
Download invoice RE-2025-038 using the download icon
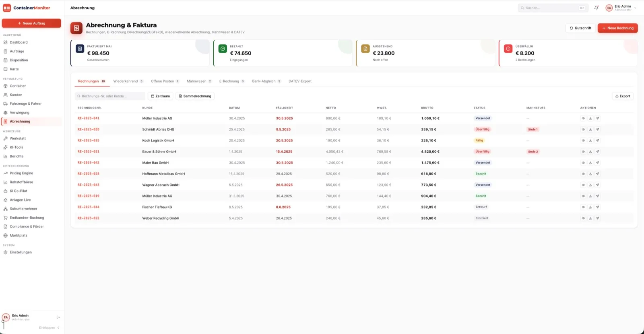click(x=590, y=129)
